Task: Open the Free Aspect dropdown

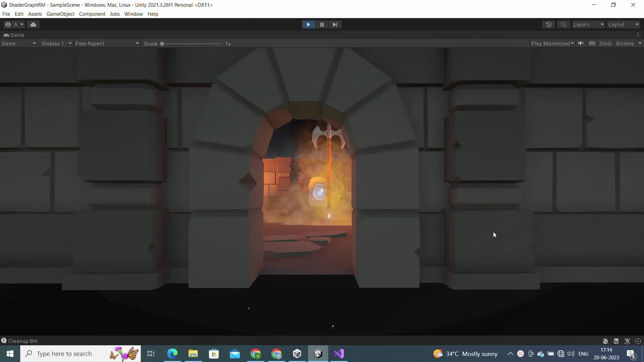Action: (107, 43)
